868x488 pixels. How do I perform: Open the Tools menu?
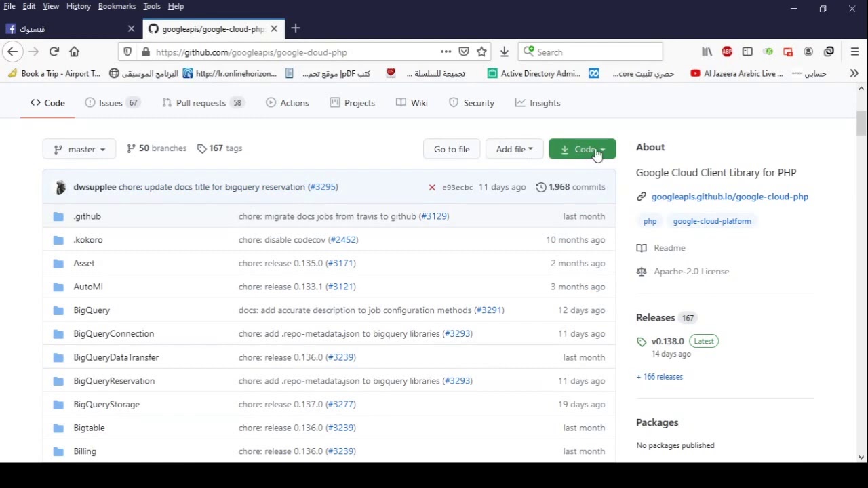tap(152, 6)
